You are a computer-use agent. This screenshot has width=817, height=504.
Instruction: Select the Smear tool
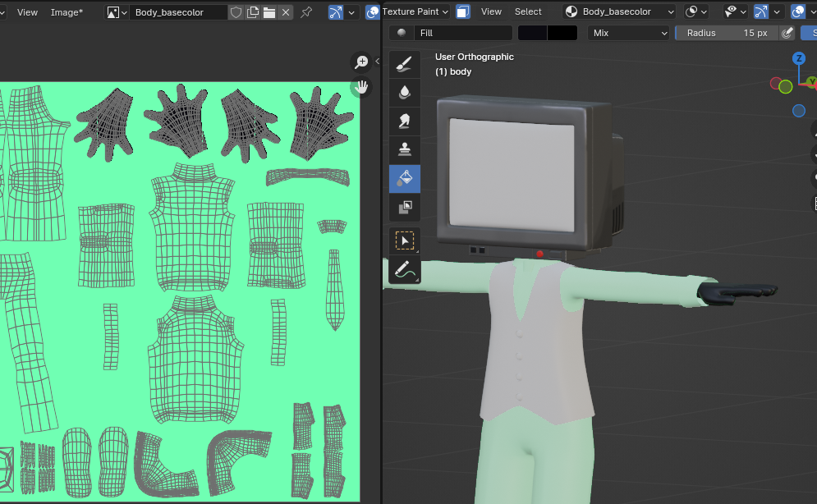pos(404,121)
